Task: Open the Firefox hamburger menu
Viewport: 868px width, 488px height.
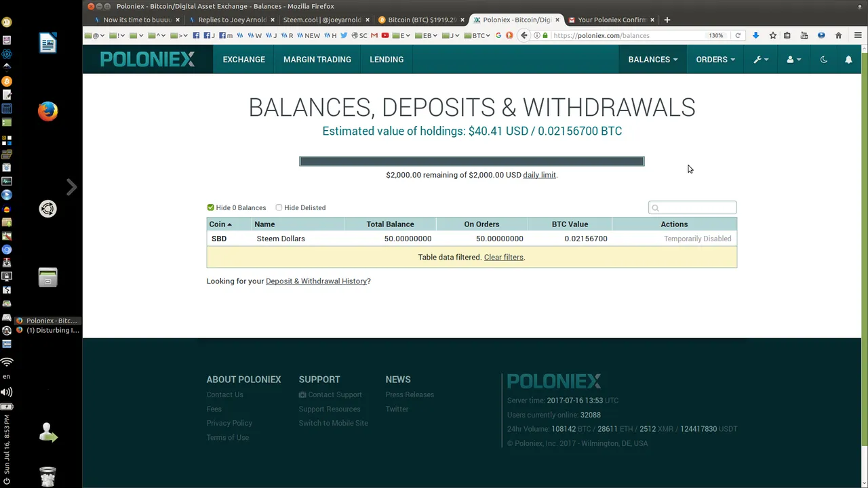Action: (x=858, y=35)
